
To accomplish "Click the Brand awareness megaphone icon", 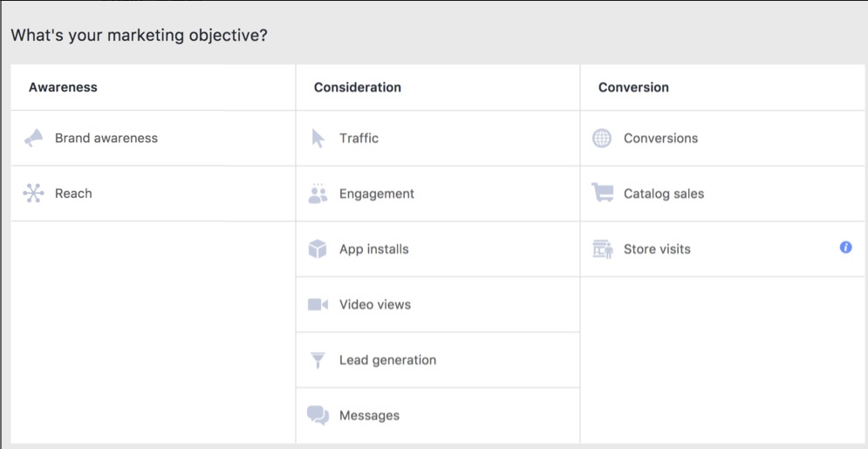I will pyautogui.click(x=34, y=139).
